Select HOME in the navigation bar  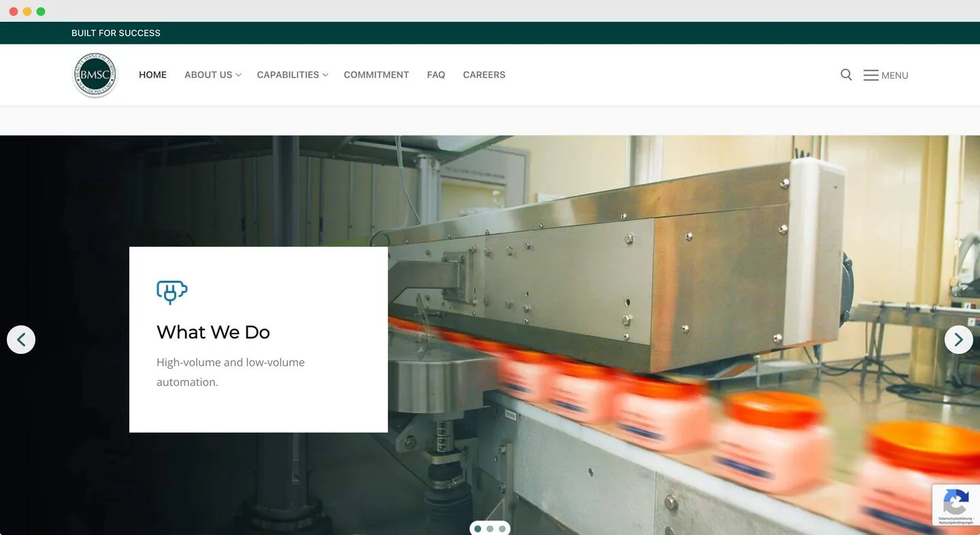[152, 75]
